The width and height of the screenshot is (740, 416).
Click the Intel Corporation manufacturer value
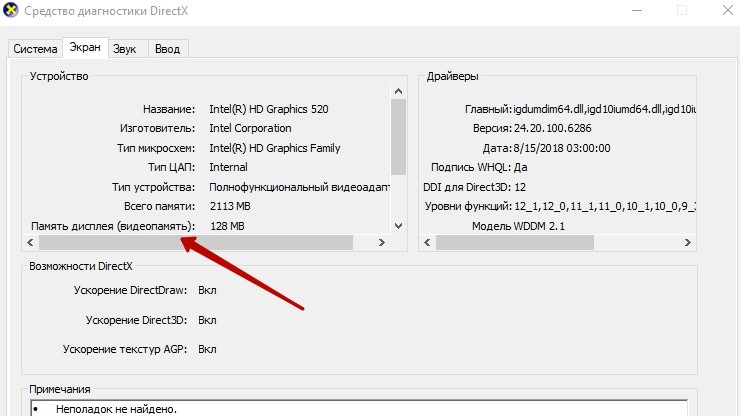250,128
